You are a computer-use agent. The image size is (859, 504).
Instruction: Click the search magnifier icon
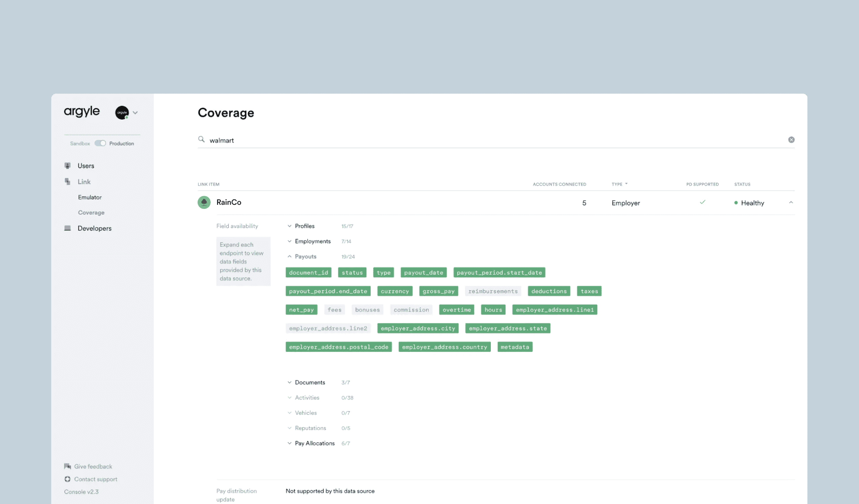click(x=201, y=139)
